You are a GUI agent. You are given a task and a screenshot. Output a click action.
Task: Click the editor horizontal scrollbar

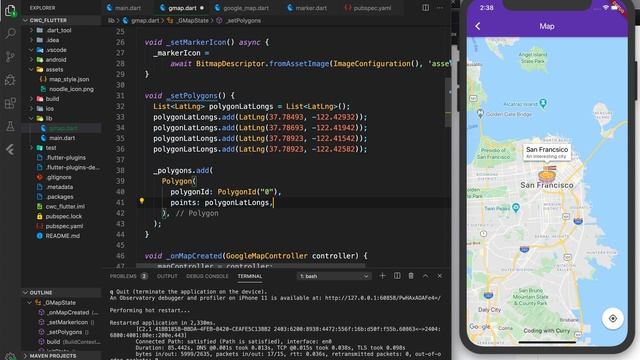[251, 266]
